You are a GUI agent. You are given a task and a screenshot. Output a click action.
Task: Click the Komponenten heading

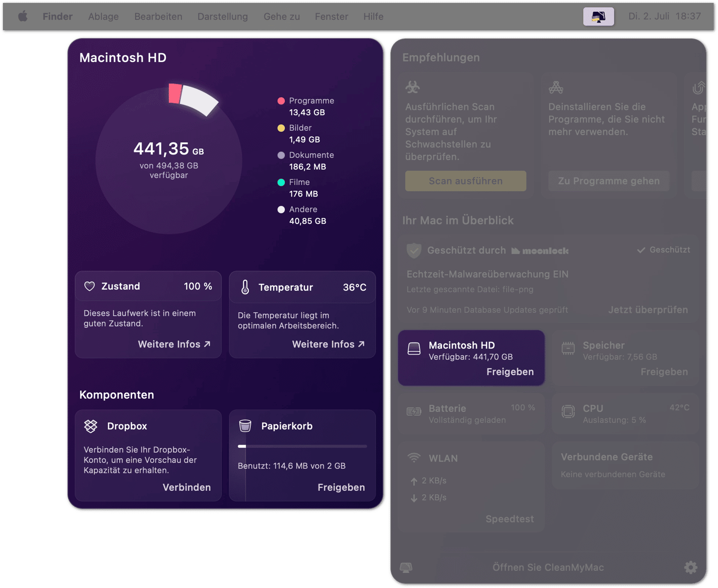click(x=117, y=395)
